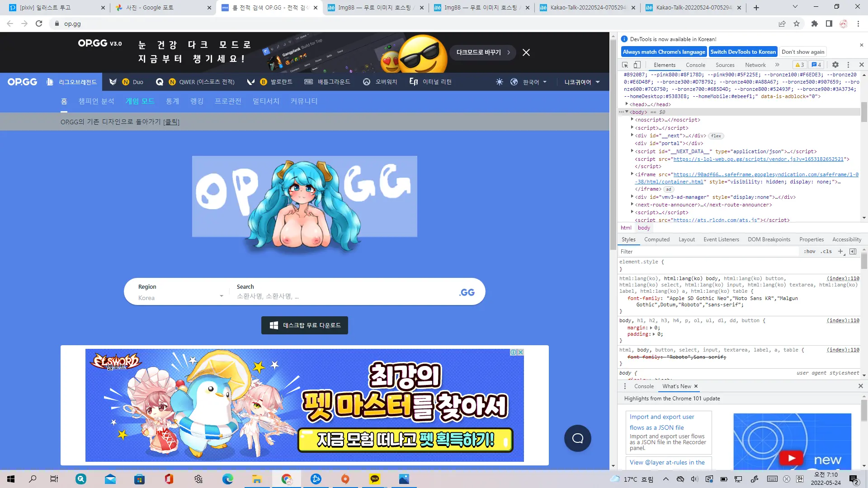Click the messages count badge
The image size is (868, 488).
(x=816, y=65)
